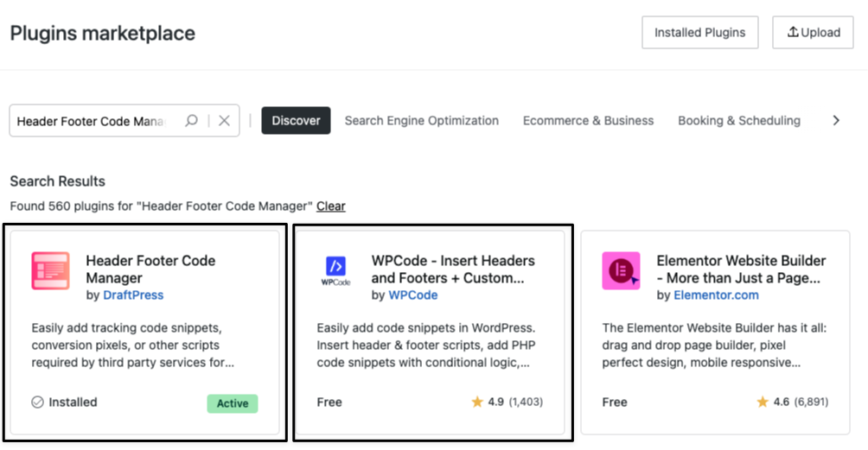868x450 pixels.
Task: Click the Active status badge
Action: pos(233,403)
